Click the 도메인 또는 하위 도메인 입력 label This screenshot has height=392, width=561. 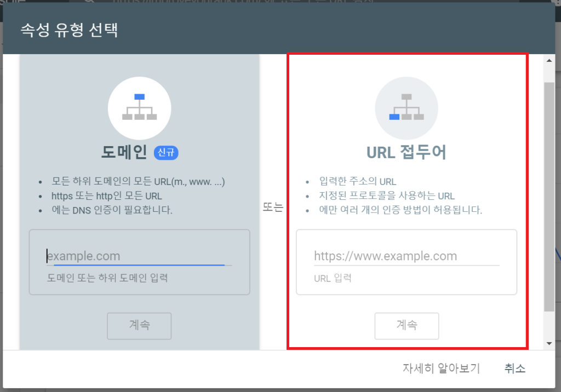[x=107, y=278]
